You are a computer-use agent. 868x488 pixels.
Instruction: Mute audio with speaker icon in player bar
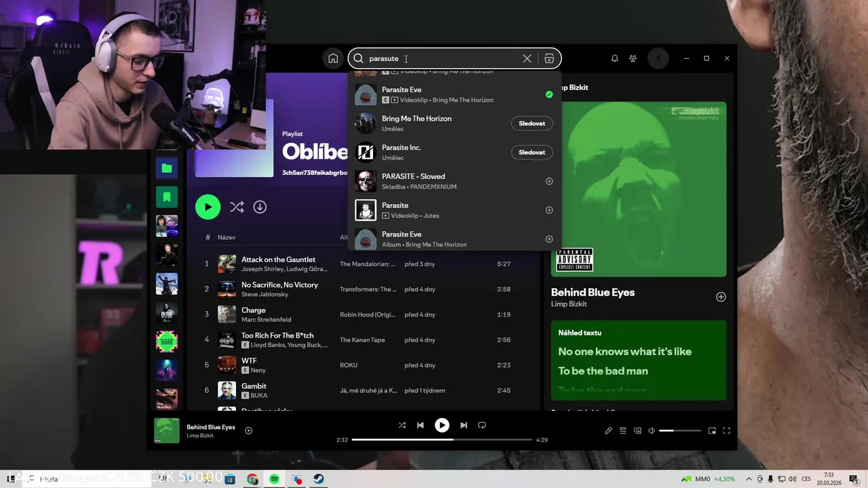pyautogui.click(x=652, y=430)
